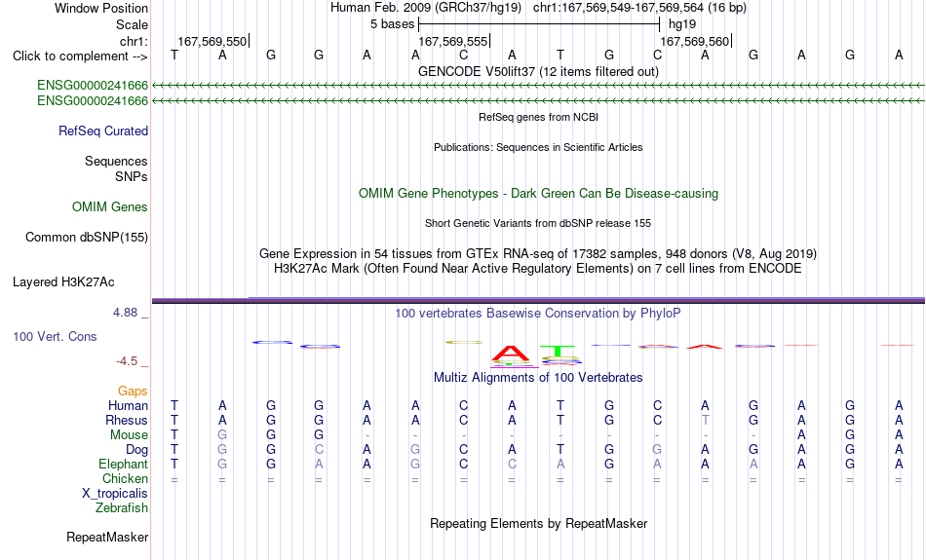
Task: Select the X_tropicalis alignment row label
Action: point(115,494)
